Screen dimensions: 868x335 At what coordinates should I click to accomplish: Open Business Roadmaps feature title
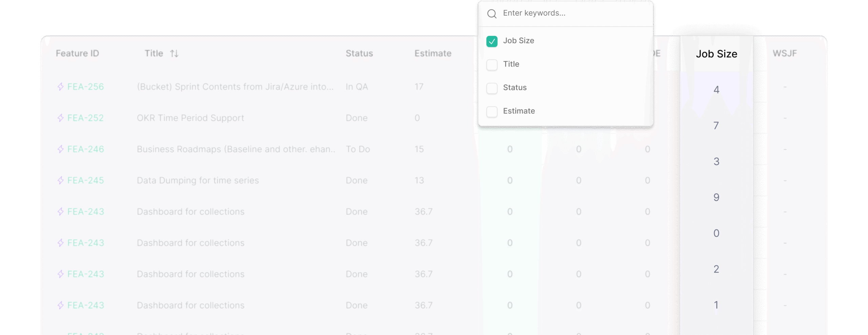[236, 149]
